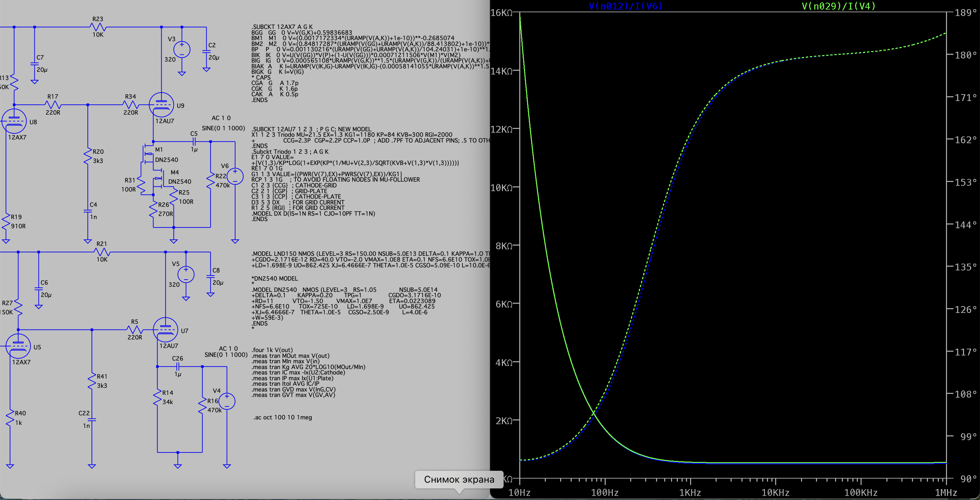Click the Снимок экрана tooltip
Screen dimensions: 980x500
point(459,480)
